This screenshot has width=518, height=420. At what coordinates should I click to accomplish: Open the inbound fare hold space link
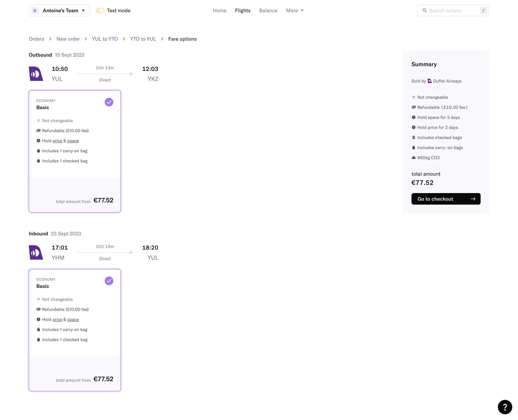[x=73, y=320]
